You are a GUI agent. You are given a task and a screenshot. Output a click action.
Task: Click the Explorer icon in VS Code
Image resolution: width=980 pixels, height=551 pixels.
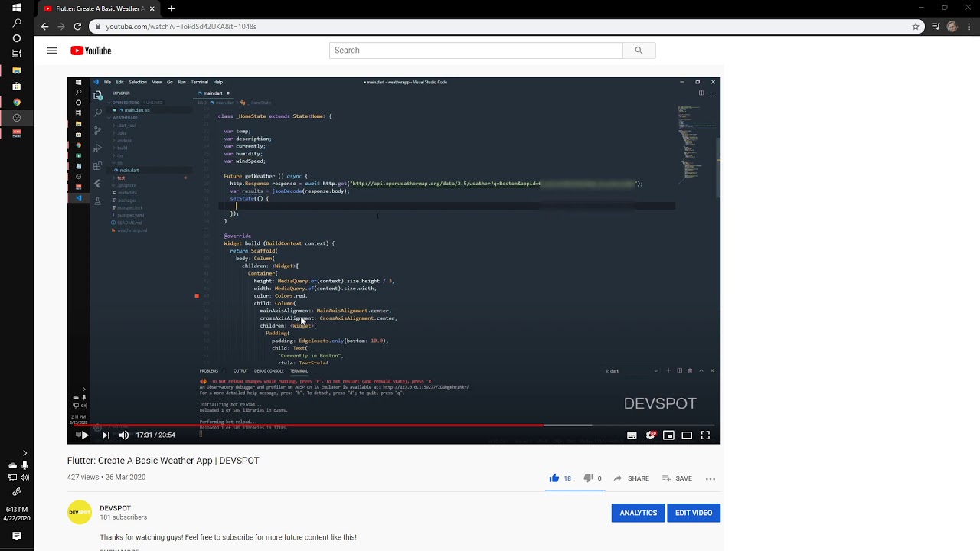97,96
